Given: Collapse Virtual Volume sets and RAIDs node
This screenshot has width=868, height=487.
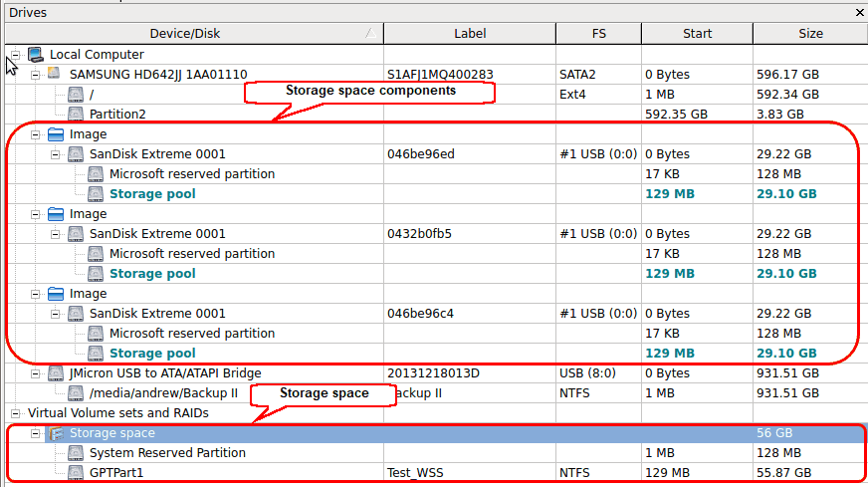Looking at the screenshot, I should pyautogui.click(x=16, y=413).
